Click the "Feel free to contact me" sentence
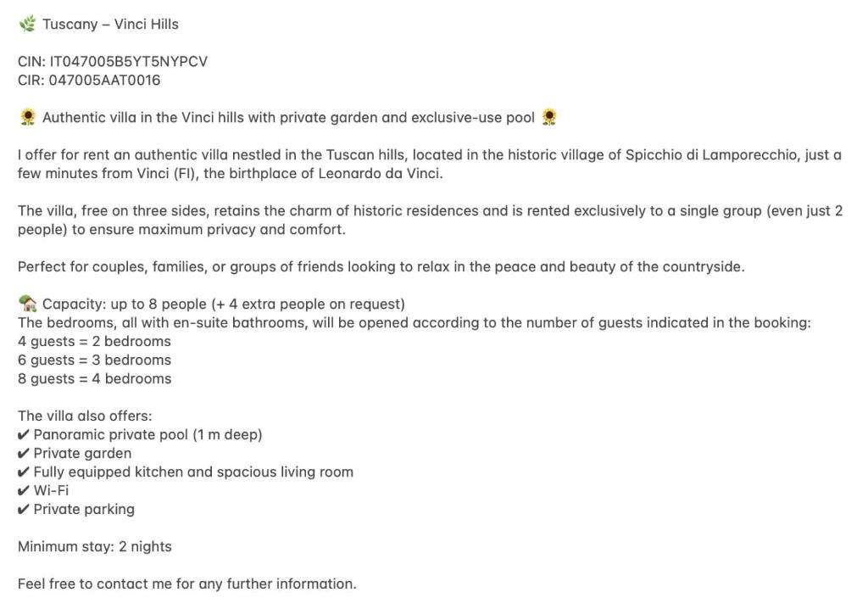Screen dimensions: 868x609 (186, 584)
